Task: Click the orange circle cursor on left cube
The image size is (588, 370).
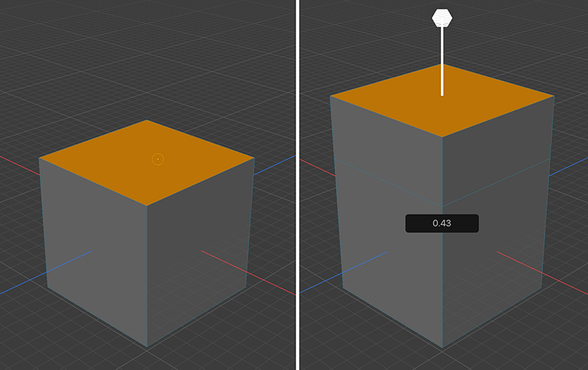Action: tap(158, 159)
